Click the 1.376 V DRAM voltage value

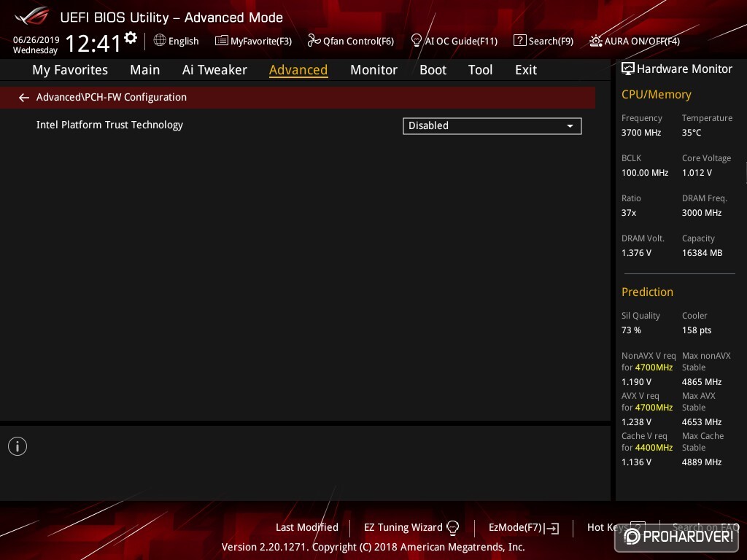tap(636, 253)
